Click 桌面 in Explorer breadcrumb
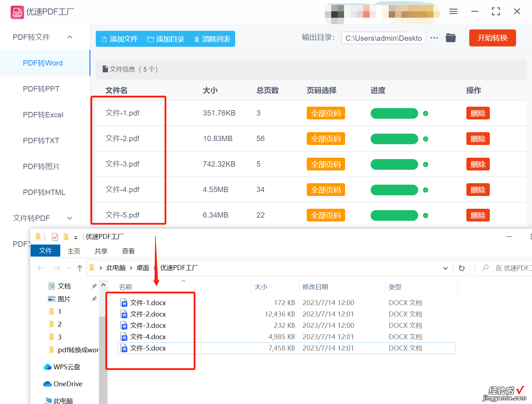The width and height of the screenshot is (532, 404). [x=143, y=268]
